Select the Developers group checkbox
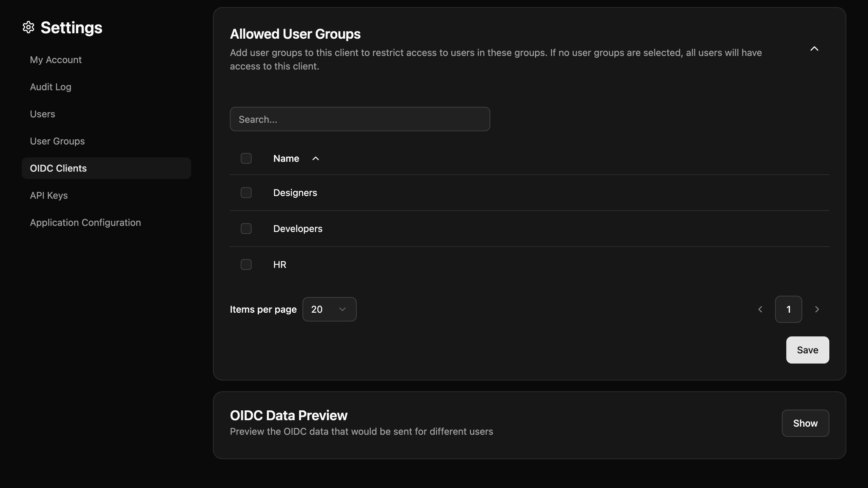Viewport: 868px width, 488px height. 245,228
